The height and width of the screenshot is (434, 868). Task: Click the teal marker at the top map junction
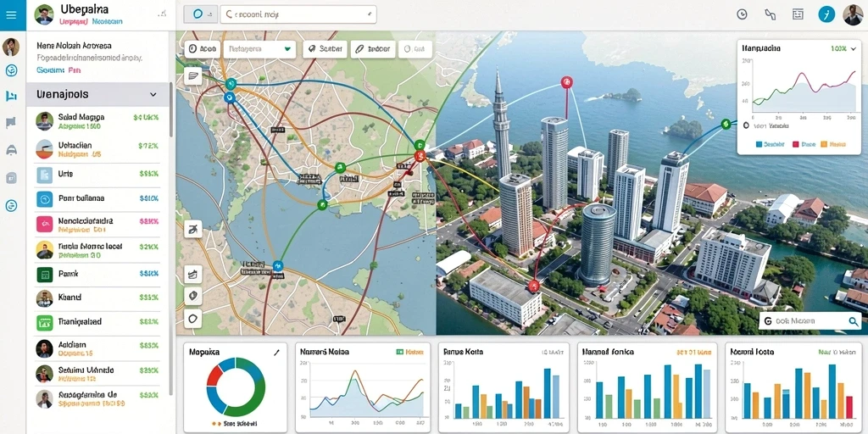point(231,84)
